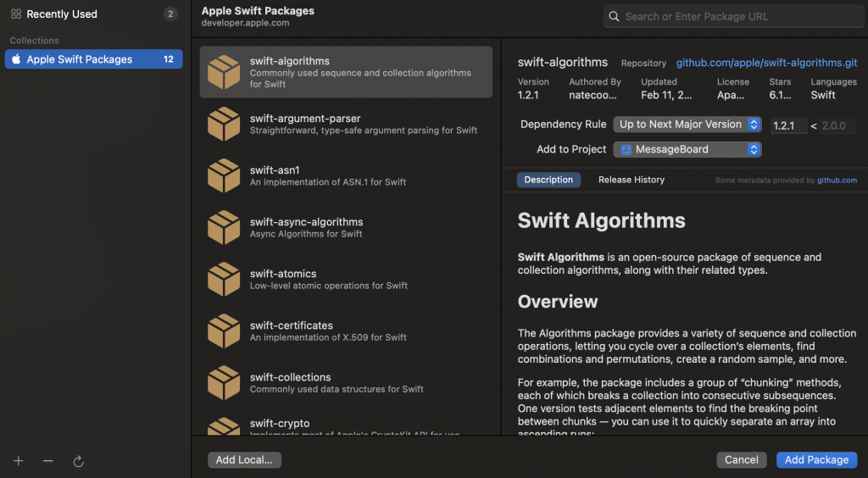
Task: Click the swift-algorithms package box icon
Action: click(224, 72)
